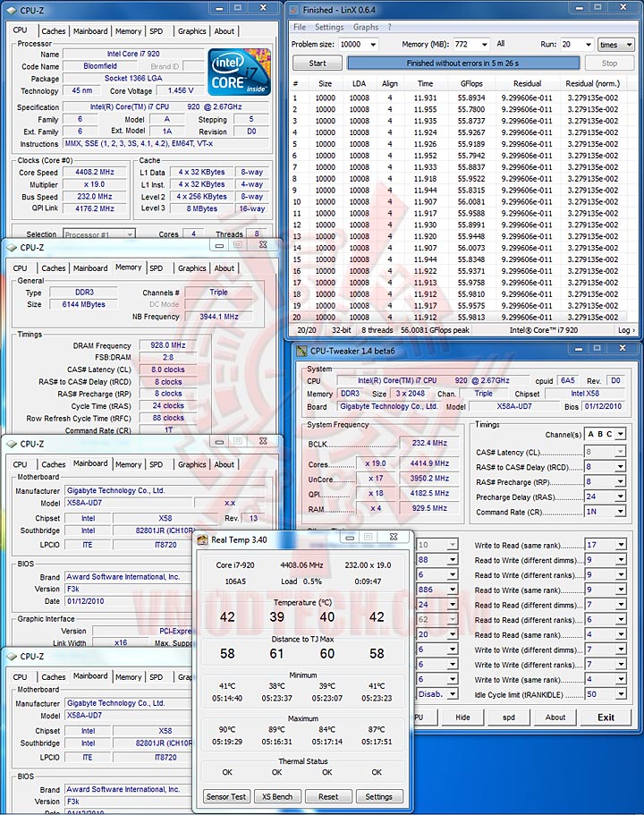Click the CPU-Tweaker title bar icon
644x815 pixels.
pyautogui.click(x=301, y=351)
